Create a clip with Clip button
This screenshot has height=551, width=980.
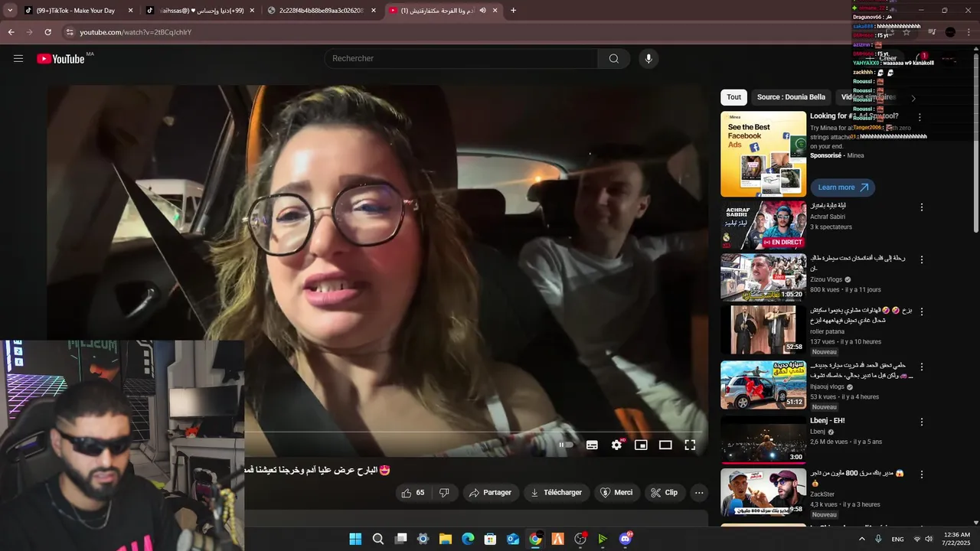tap(665, 493)
